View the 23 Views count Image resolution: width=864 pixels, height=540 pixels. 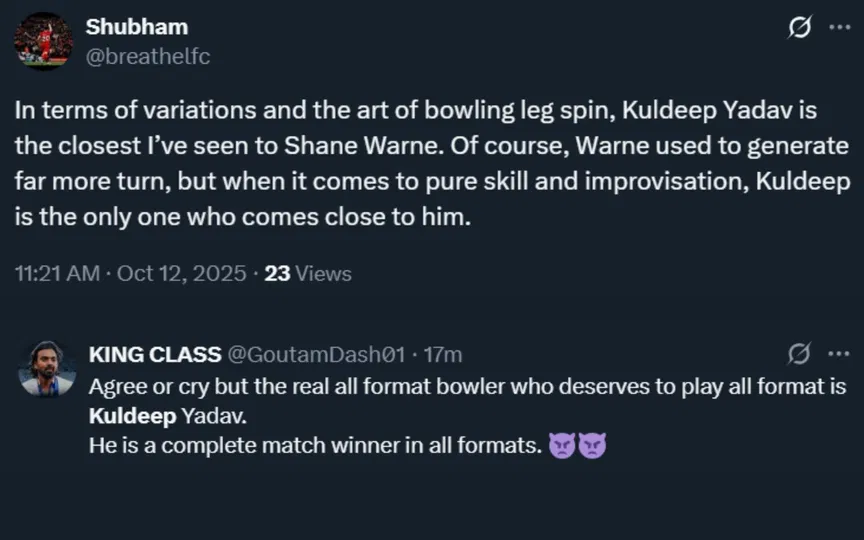pos(308,273)
